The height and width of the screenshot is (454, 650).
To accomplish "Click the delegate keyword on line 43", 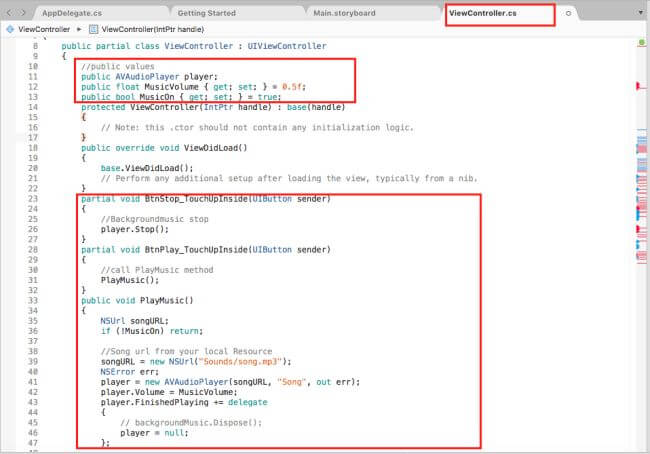I will pos(247,402).
